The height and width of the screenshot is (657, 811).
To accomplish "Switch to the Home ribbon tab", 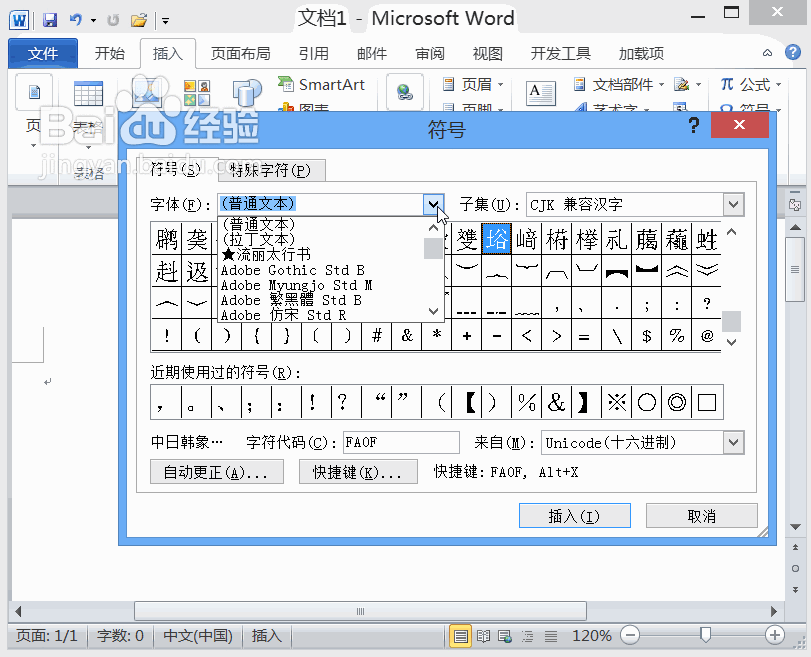I will 110,53.
